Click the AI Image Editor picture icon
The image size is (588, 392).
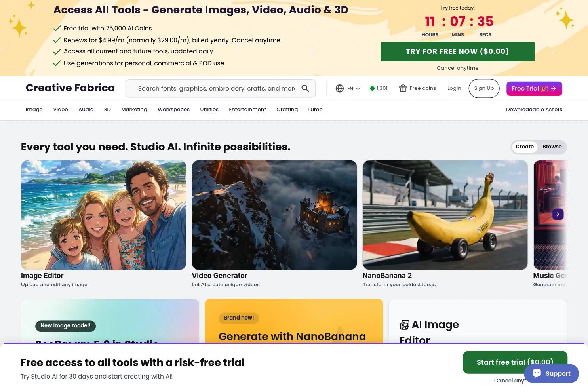[x=404, y=325]
